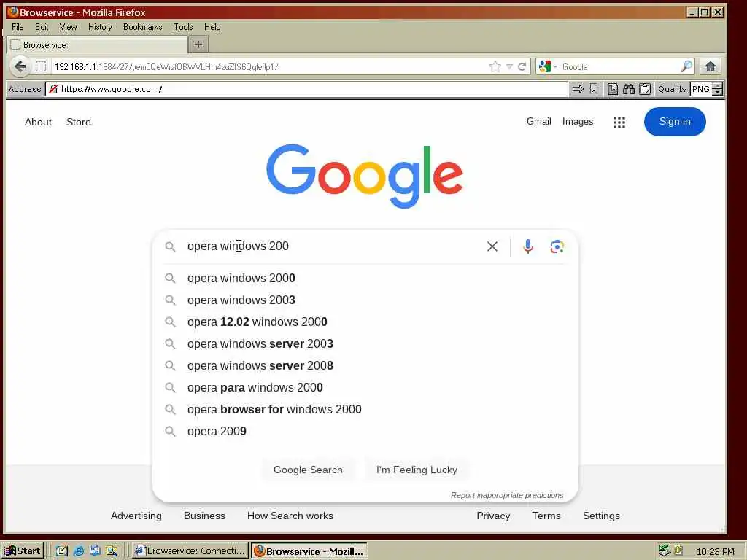
Task: Select suggestion 'opera windows server 2003'
Action: 365,344
